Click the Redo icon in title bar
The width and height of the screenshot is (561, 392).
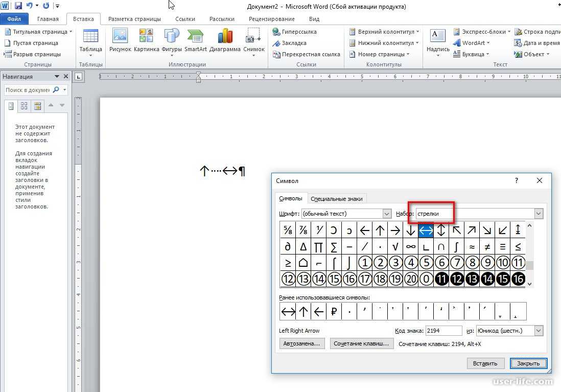point(46,6)
